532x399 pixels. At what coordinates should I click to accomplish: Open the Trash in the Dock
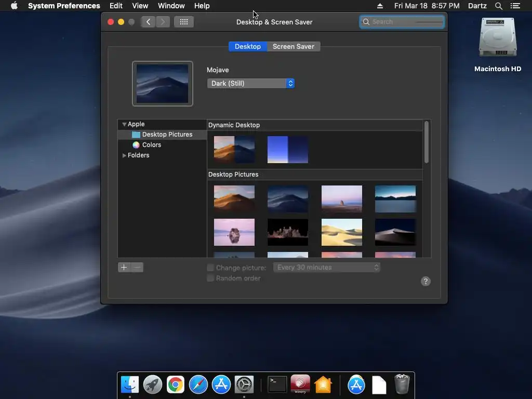point(402,384)
